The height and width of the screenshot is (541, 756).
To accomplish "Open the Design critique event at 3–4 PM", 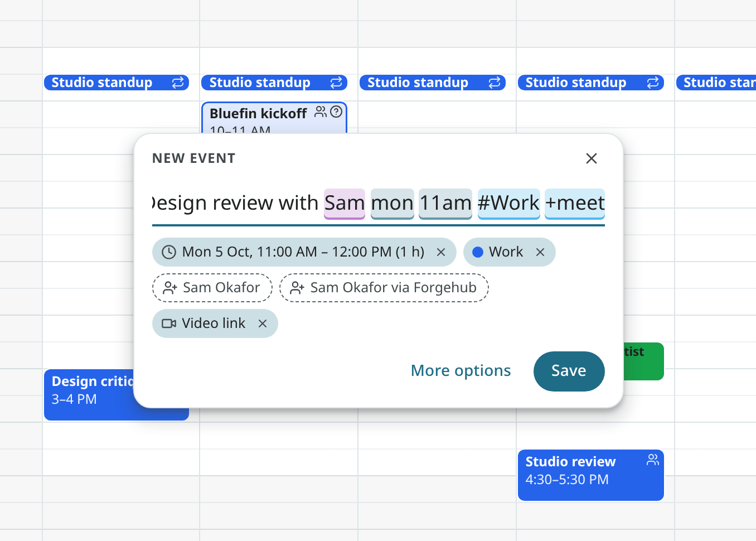I will [x=89, y=395].
